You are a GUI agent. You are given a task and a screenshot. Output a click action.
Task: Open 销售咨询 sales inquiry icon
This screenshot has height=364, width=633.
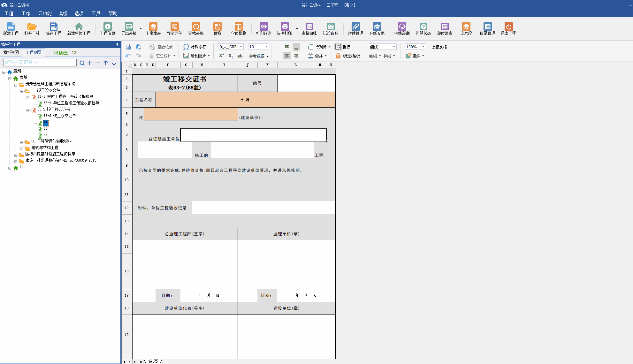pos(402,29)
